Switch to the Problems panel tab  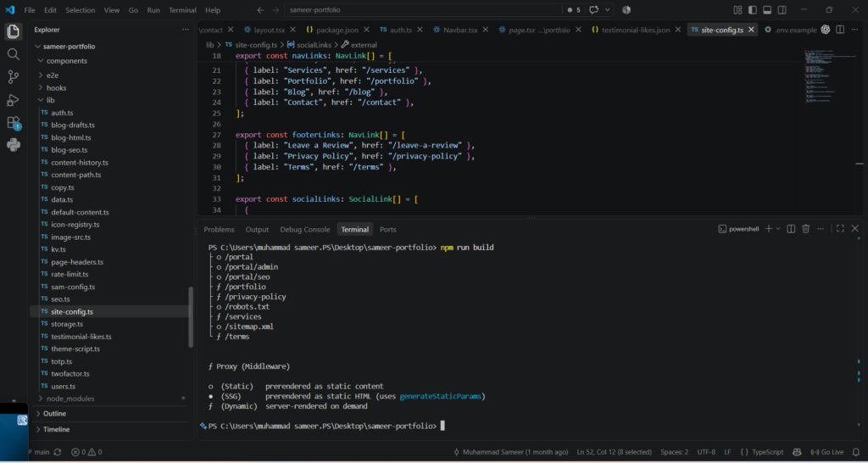(219, 229)
